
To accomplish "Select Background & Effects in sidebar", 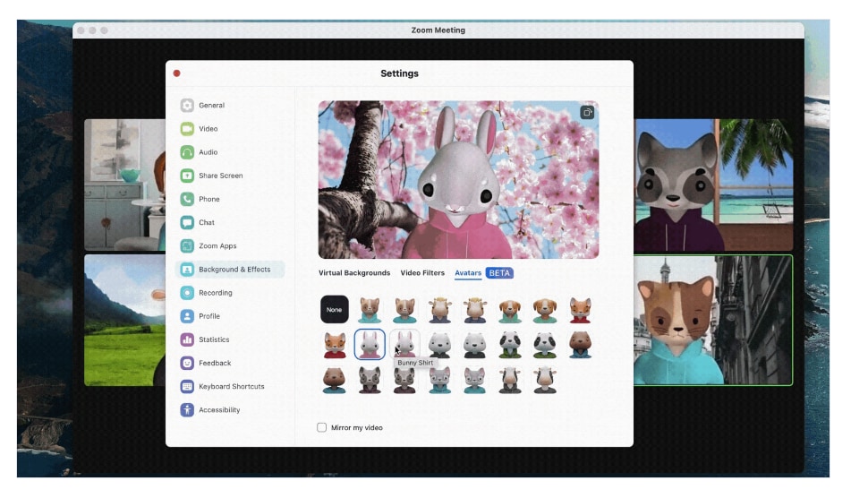I will (230, 270).
